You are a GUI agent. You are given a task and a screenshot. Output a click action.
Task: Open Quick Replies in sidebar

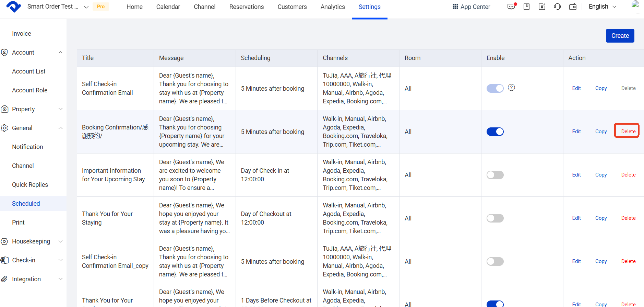(x=30, y=185)
